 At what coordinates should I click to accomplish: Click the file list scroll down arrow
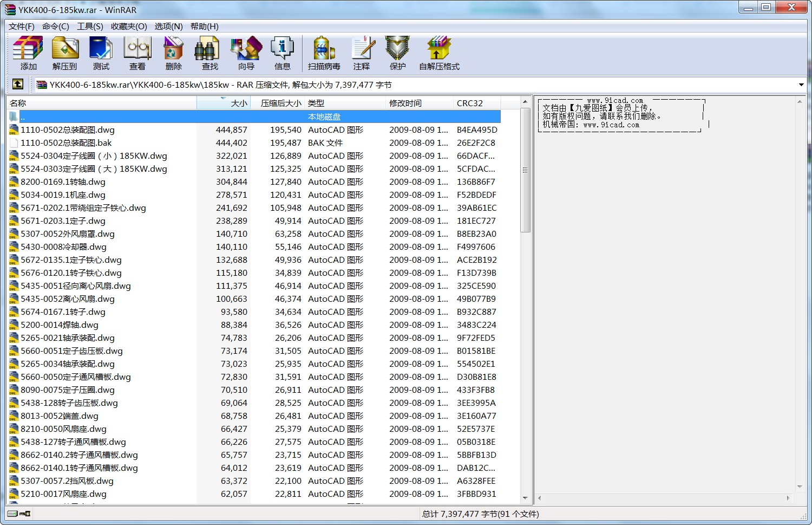coord(525,498)
